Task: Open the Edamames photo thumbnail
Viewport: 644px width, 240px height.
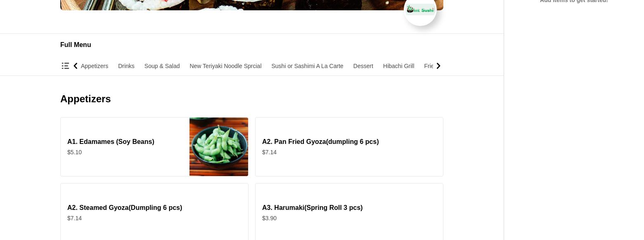Action: (x=219, y=147)
